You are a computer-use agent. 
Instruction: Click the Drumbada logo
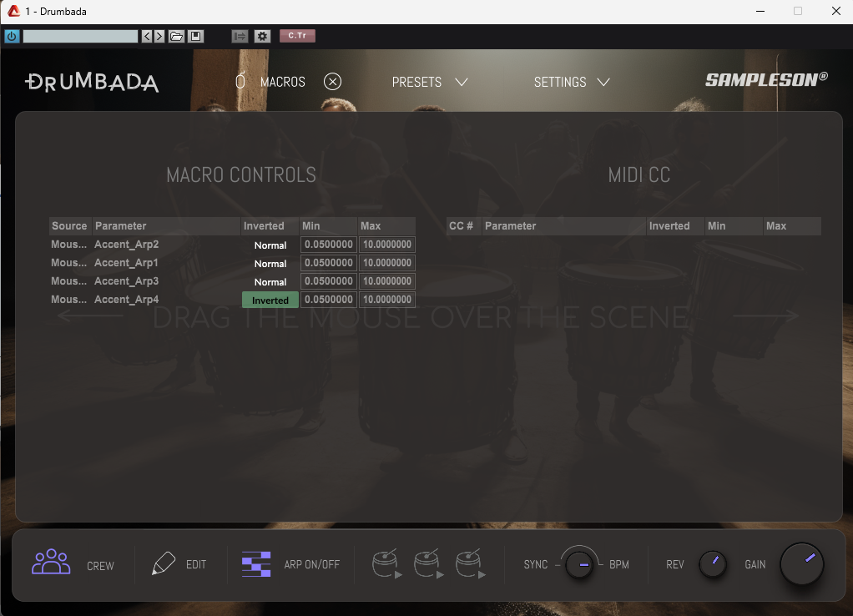[x=92, y=82]
